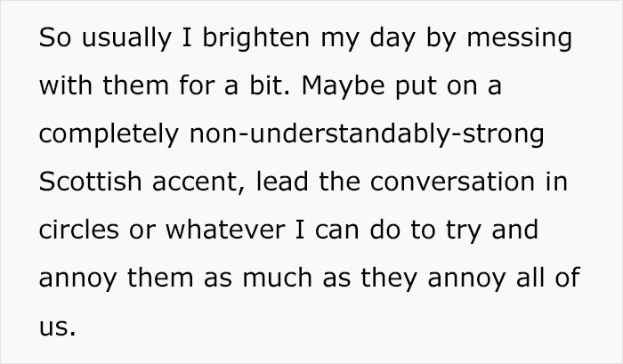
Task: Click the word 'accent,' after Scottish
Action: (x=198, y=182)
